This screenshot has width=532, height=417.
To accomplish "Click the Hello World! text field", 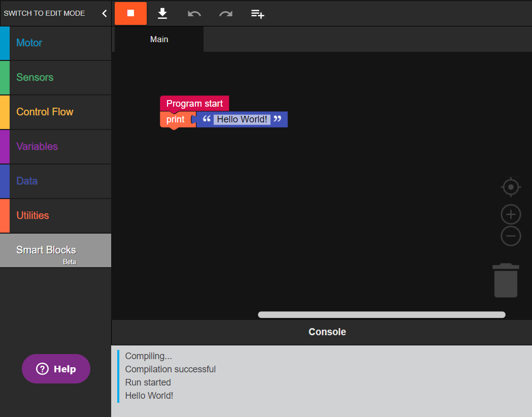I will coord(242,119).
